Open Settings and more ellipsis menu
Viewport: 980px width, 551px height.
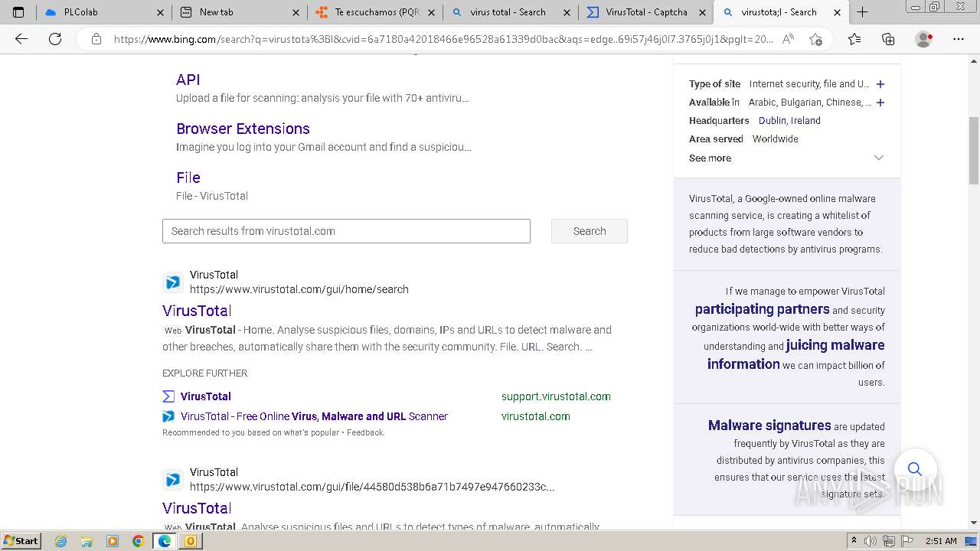pos(958,39)
